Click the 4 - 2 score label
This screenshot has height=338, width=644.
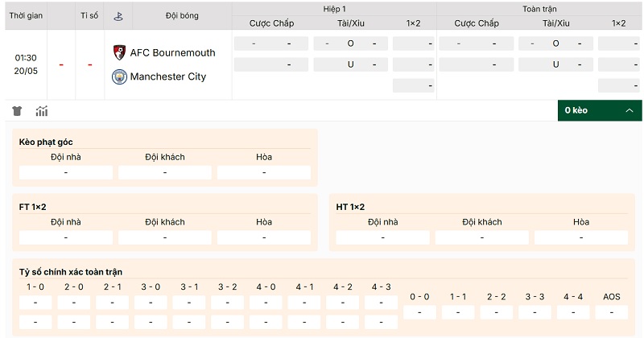(x=343, y=287)
